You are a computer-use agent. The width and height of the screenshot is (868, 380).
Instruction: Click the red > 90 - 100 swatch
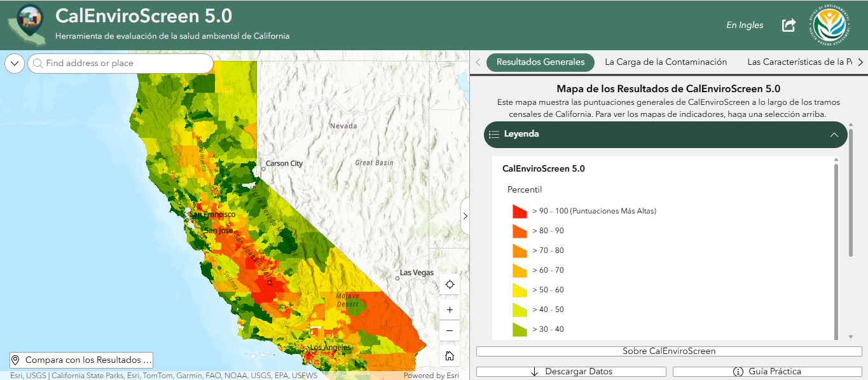[x=520, y=211]
